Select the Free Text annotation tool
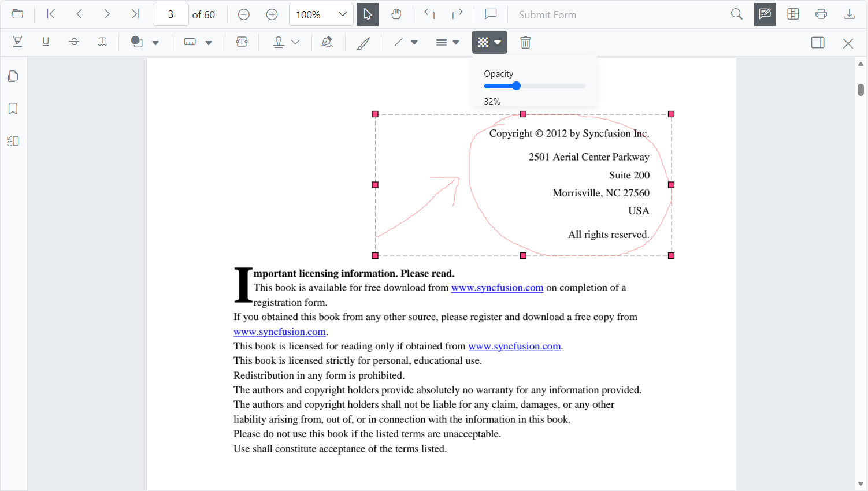The width and height of the screenshot is (868, 491). pyautogui.click(x=241, y=42)
